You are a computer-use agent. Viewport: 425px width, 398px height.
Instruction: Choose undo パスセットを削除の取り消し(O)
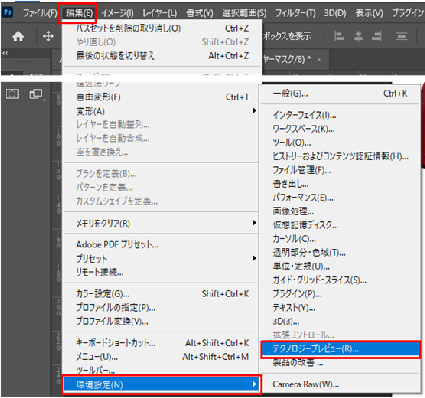(162, 29)
